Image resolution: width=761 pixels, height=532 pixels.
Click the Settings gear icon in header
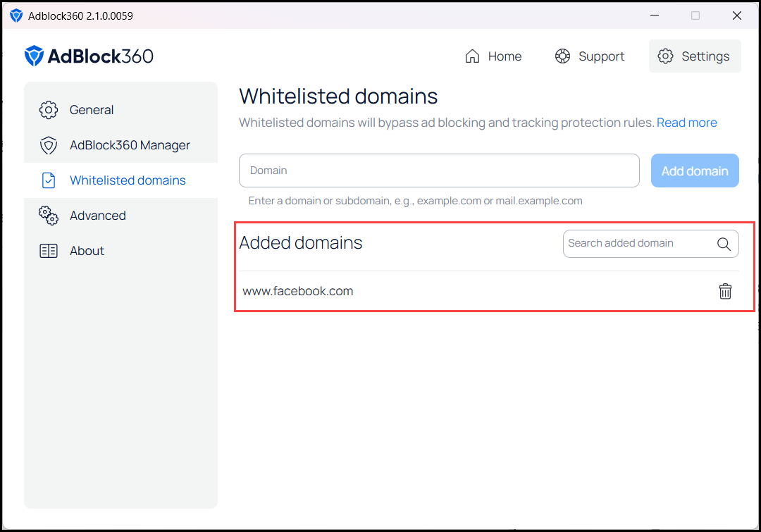(665, 56)
